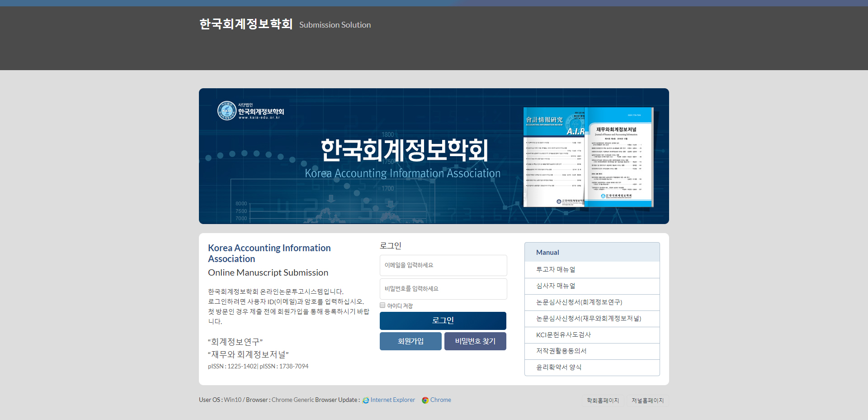The image size is (868, 420).
Task: Open the 투고자 매뉴얼 link
Action: [556, 270]
